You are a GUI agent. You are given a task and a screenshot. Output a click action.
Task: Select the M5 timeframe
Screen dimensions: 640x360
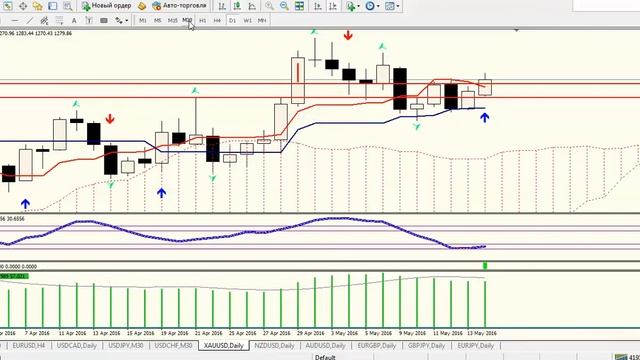(158, 20)
